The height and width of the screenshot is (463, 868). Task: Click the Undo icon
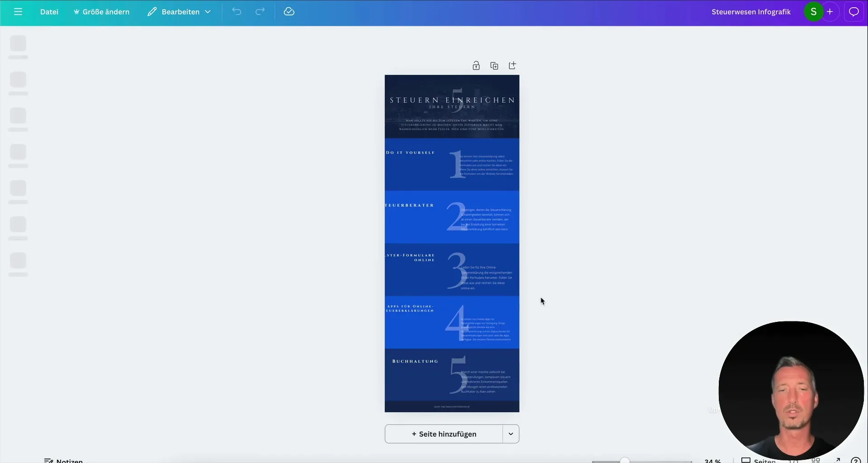(237, 12)
